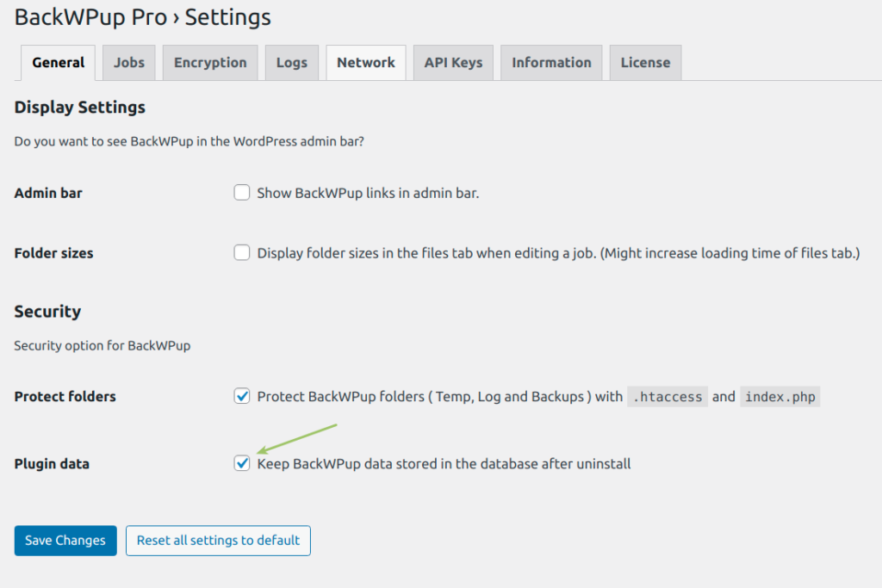Click Reset all settings to default
882x588 pixels.
tap(218, 540)
